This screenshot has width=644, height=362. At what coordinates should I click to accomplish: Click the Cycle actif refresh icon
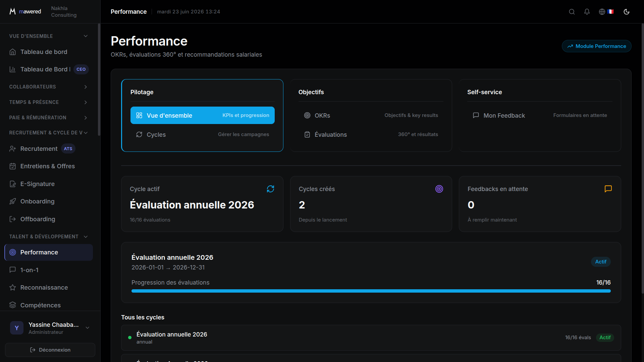pyautogui.click(x=270, y=189)
